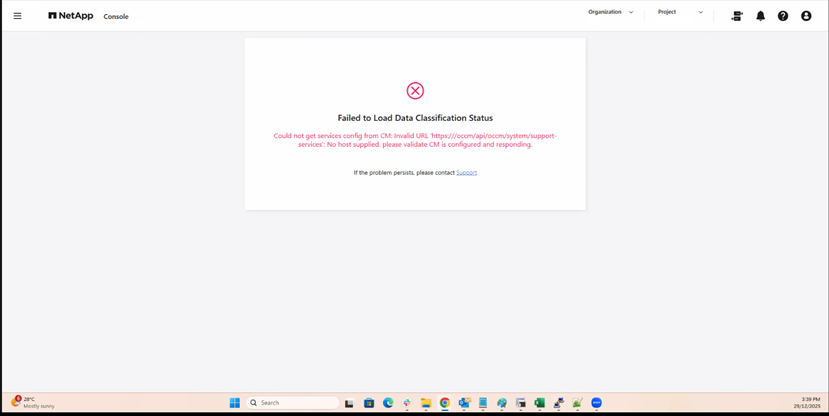The width and height of the screenshot is (829, 416).
Task: Click the Support link in error card
Action: [467, 173]
